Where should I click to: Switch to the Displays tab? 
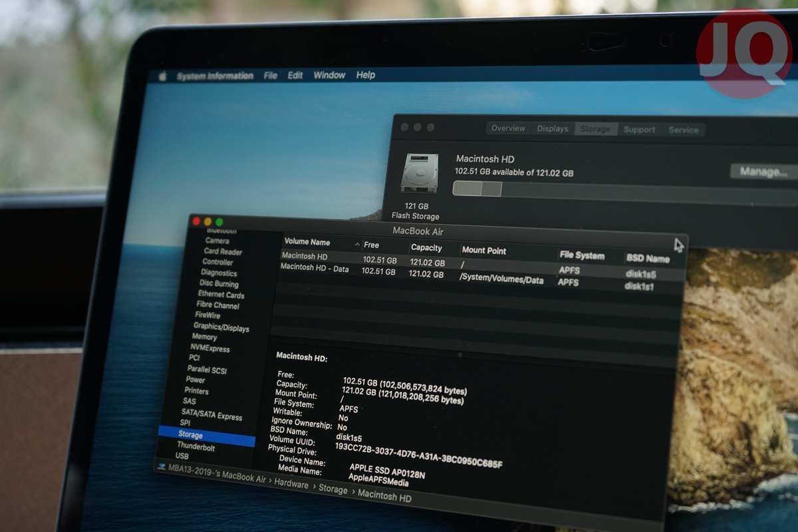coord(553,129)
